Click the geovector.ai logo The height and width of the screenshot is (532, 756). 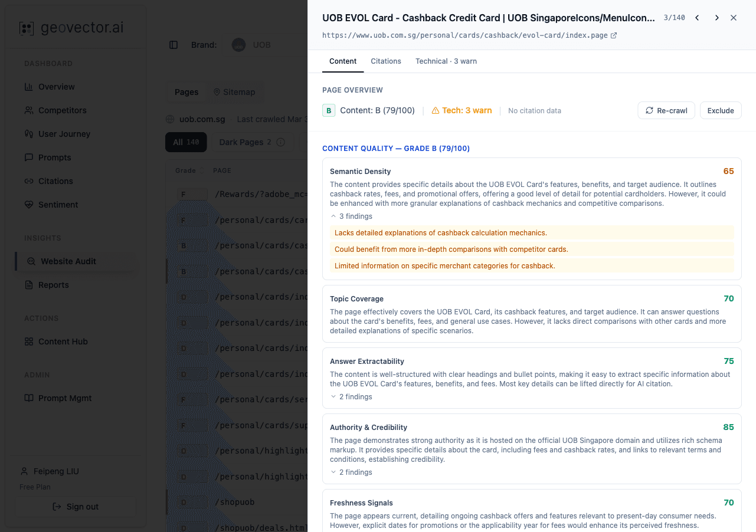[76, 27]
